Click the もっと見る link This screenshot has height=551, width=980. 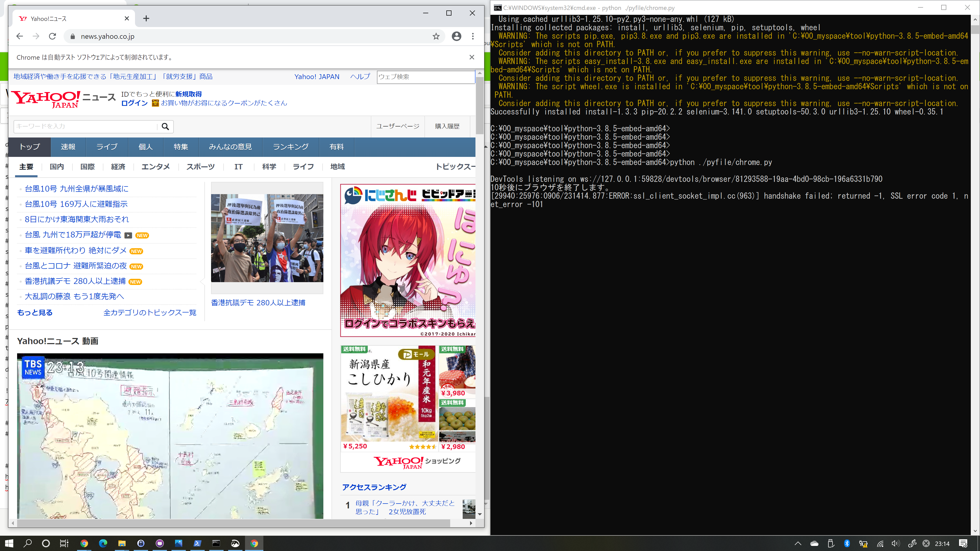click(35, 312)
